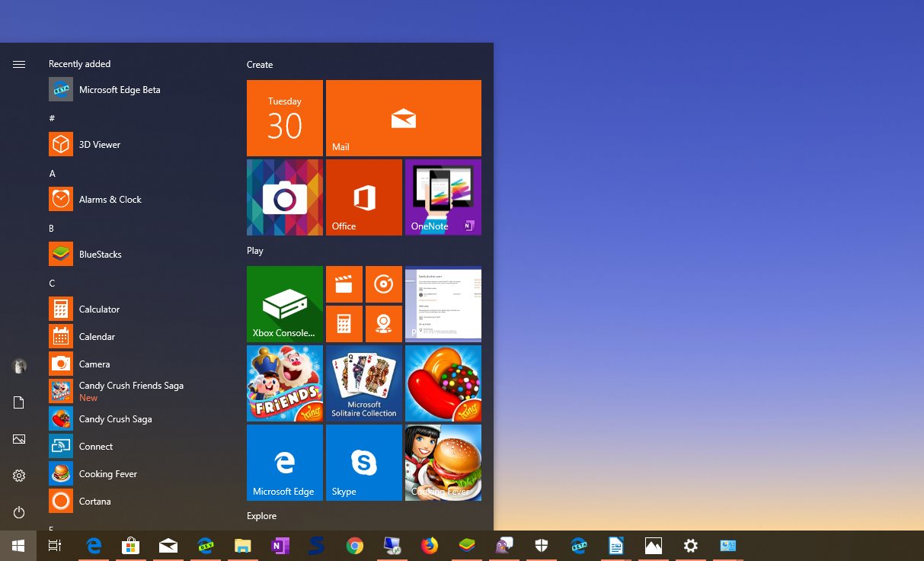The width and height of the screenshot is (924, 561).
Task: Open the Photos live tile screenshot
Action: pyautogui.click(x=443, y=304)
